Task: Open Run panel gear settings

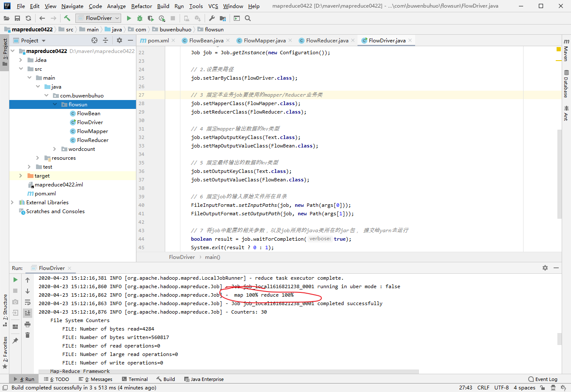Action: (x=545, y=268)
